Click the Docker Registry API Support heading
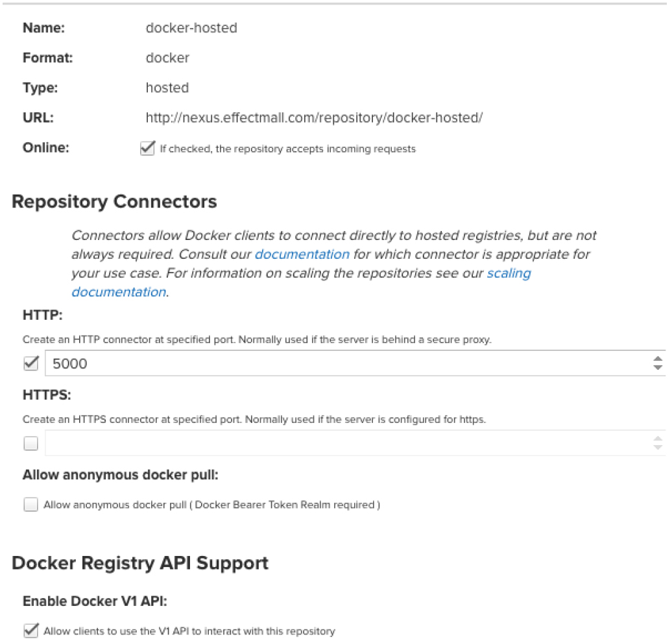The width and height of the screenshot is (672, 641). (x=140, y=563)
